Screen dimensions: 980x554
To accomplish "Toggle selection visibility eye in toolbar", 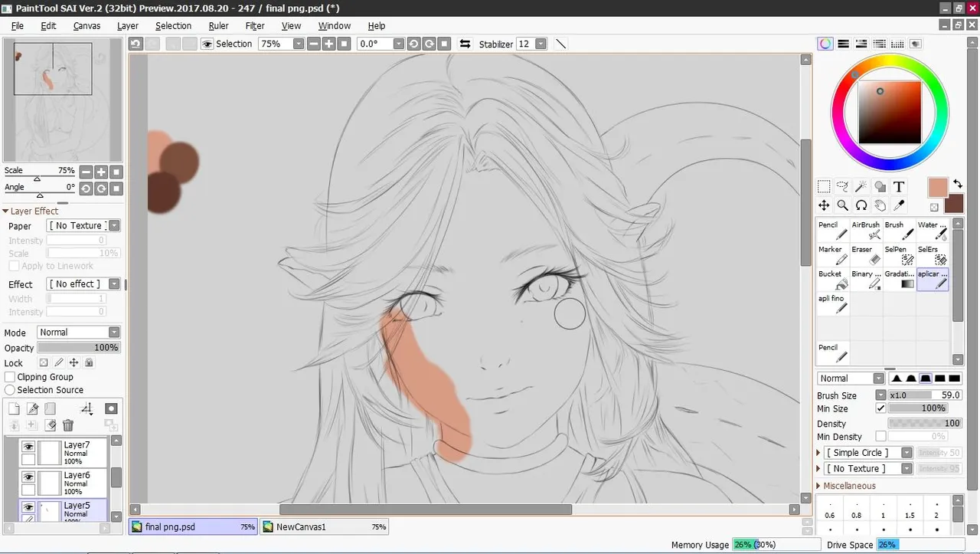I will tap(207, 44).
